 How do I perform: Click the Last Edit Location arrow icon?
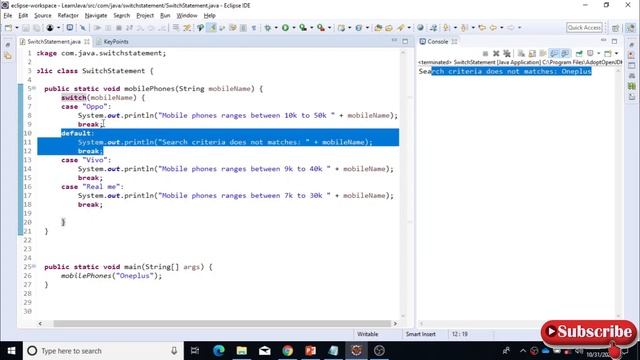(482, 28)
